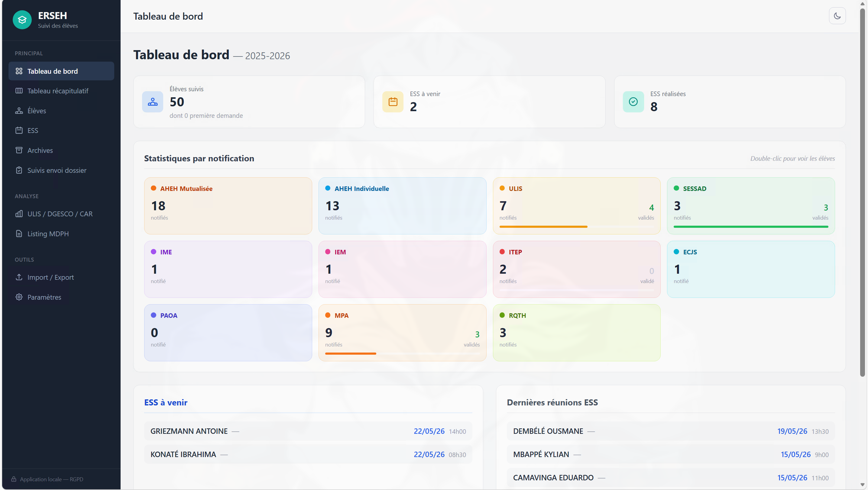
Task: Click the lock icon beside Application locale
Action: 14,479
